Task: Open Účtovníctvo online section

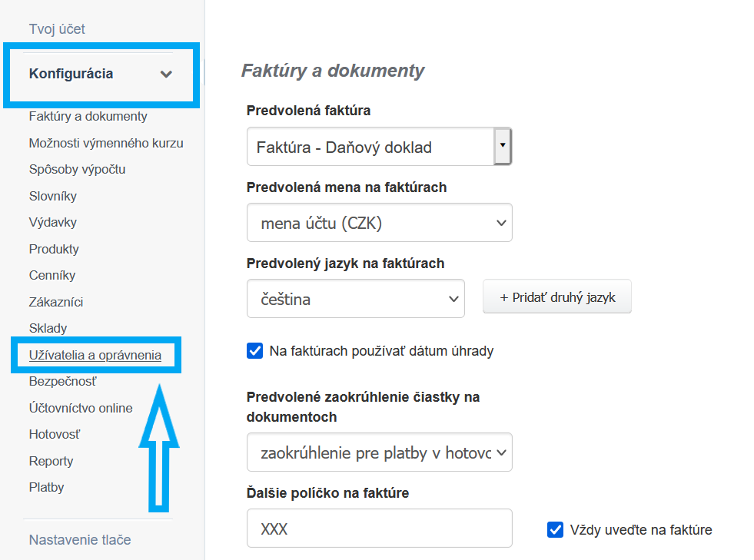Action: coord(81,408)
